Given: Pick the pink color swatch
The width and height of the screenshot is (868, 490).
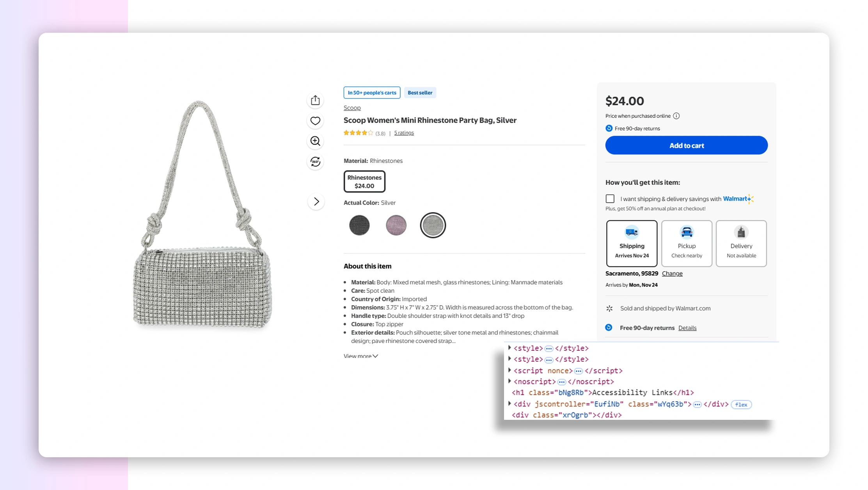Looking at the screenshot, I should tap(396, 225).
